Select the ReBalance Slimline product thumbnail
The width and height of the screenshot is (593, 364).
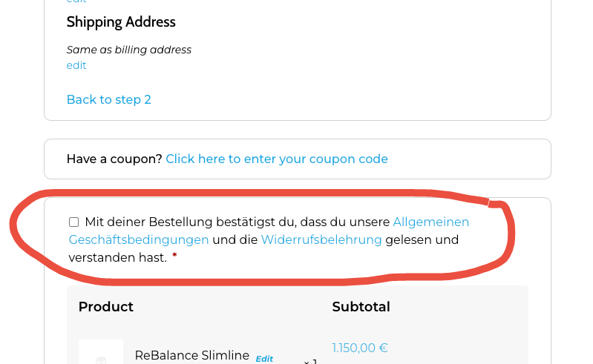click(x=101, y=352)
